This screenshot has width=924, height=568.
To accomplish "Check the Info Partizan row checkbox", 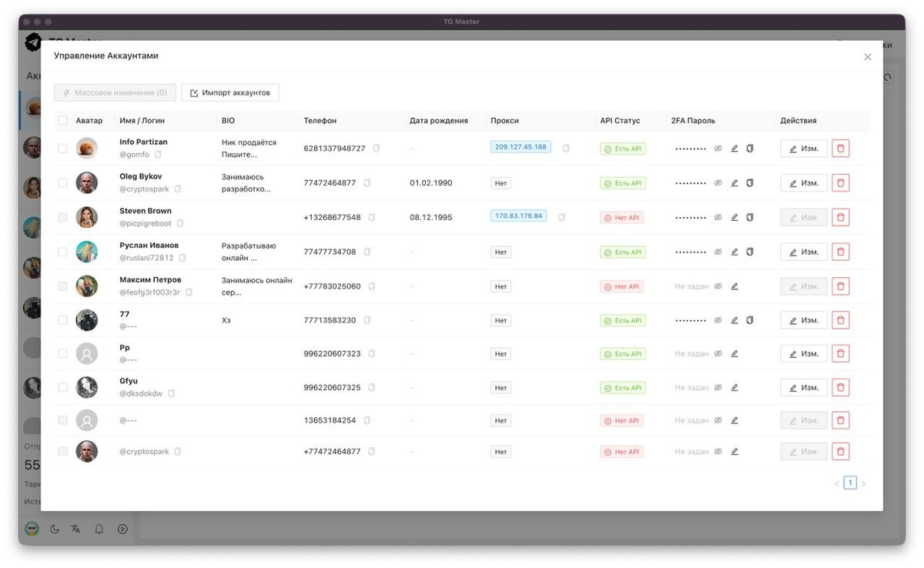I will click(x=63, y=149).
